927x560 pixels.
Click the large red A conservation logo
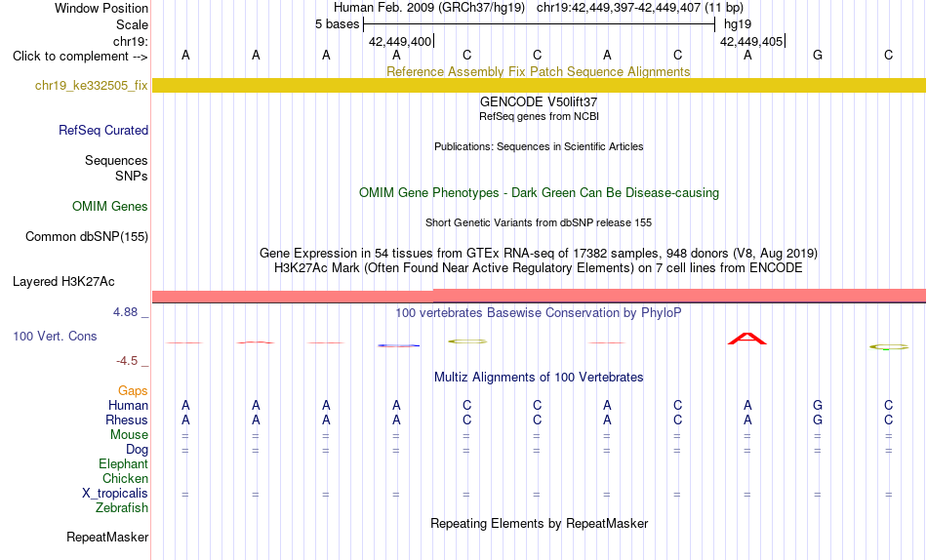click(747, 339)
